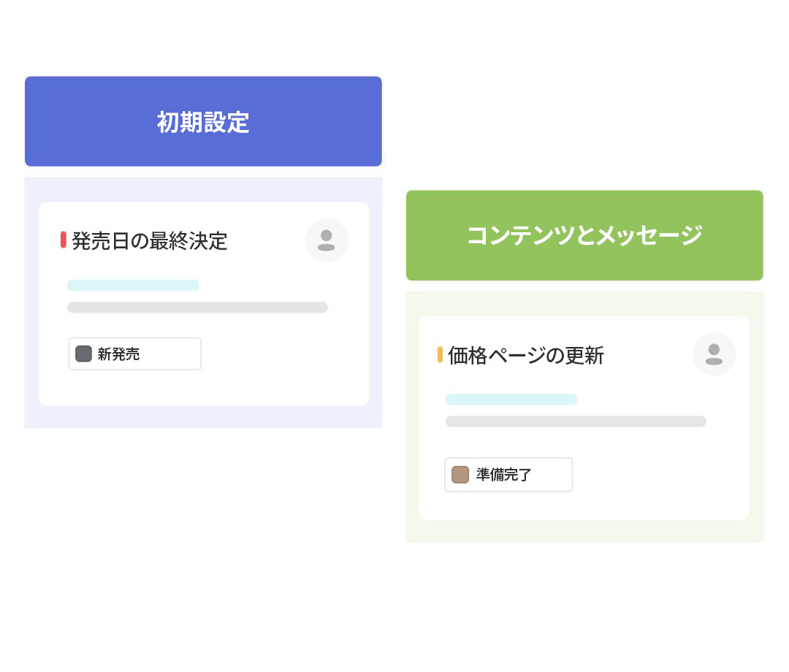Image resolution: width=789 pixels, height=672 pixels.
Task: Open assignee avatar on 発売日の最終決定 card
Action: pyautogui.click(x=327, y=240)
